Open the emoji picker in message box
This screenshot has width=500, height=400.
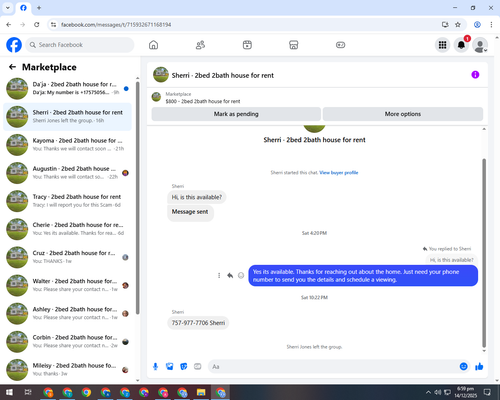(463, 367)
